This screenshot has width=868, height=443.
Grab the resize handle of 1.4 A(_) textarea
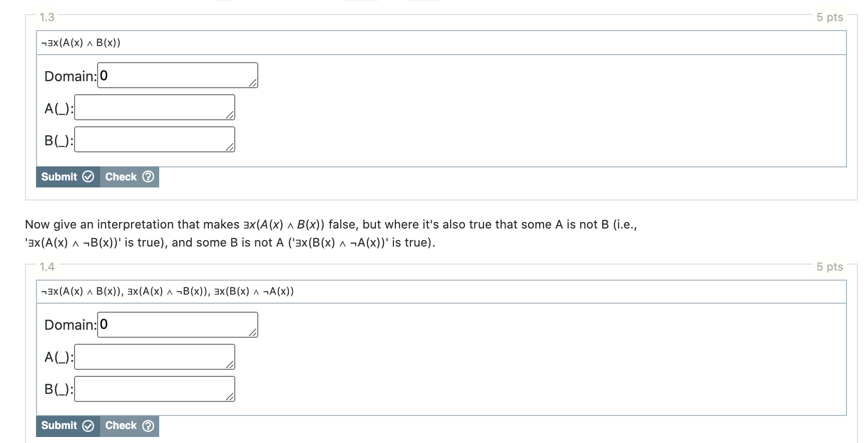(x=230, y=365)
